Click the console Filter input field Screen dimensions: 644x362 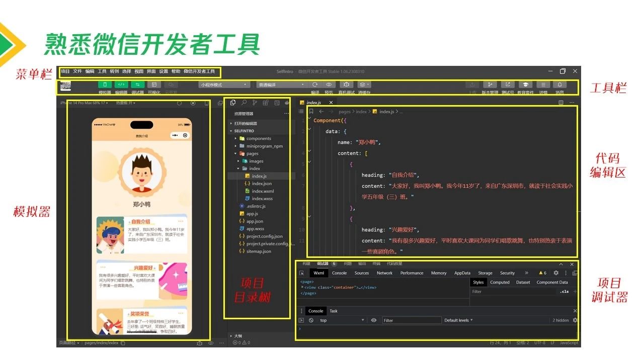tap(412, 320)
